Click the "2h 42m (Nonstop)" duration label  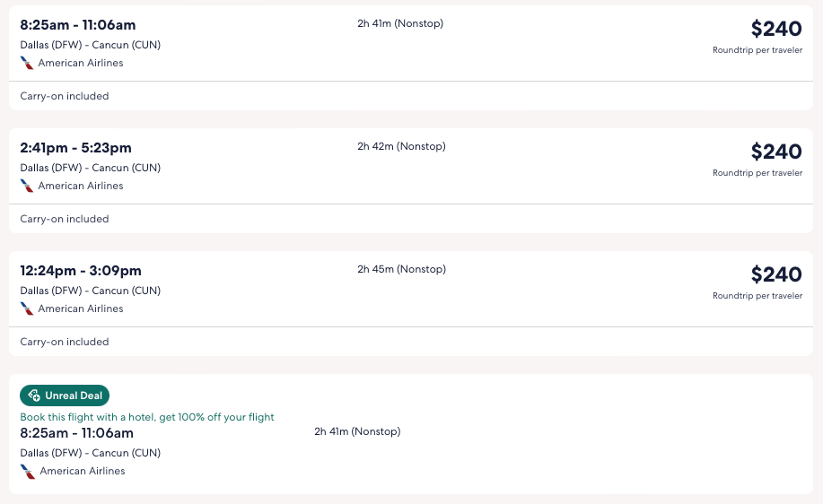[x=401, y=146]
